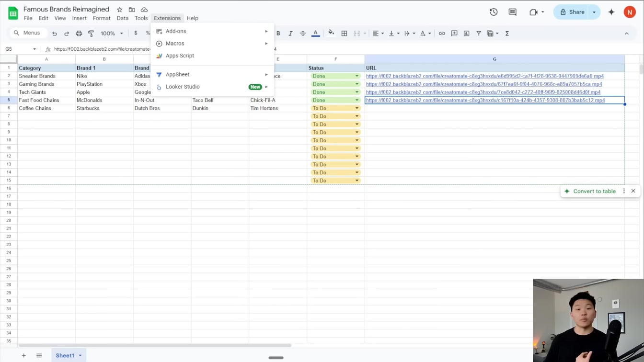The height and width of the screenshot is (362, 644).
Task: Start a Meet call camera icon
Action: [x=533, y=12]
